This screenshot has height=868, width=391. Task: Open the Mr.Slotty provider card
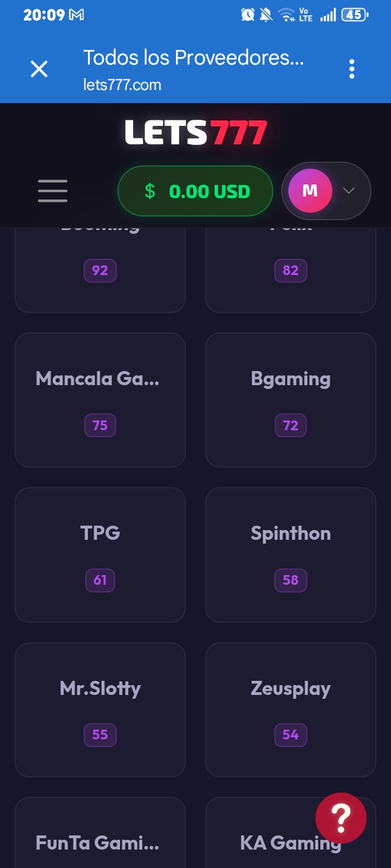coord(100,710)
